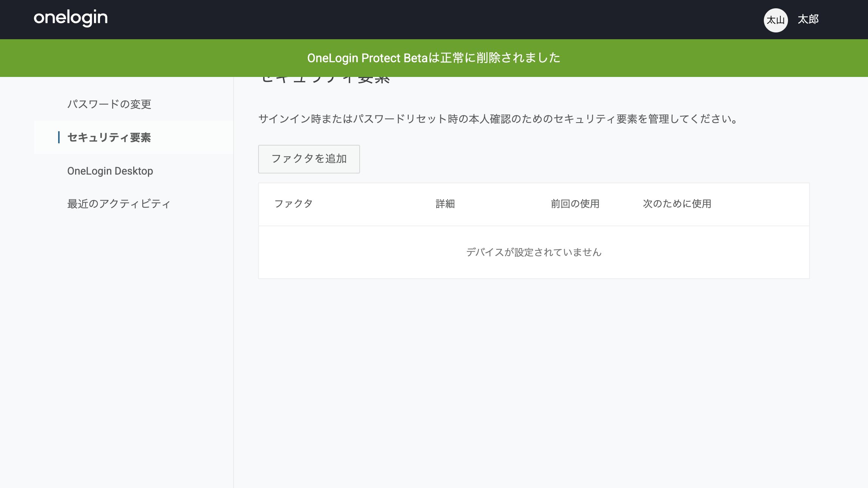
Task: Open the 太山 user avatar
Action: coord(776,20)
